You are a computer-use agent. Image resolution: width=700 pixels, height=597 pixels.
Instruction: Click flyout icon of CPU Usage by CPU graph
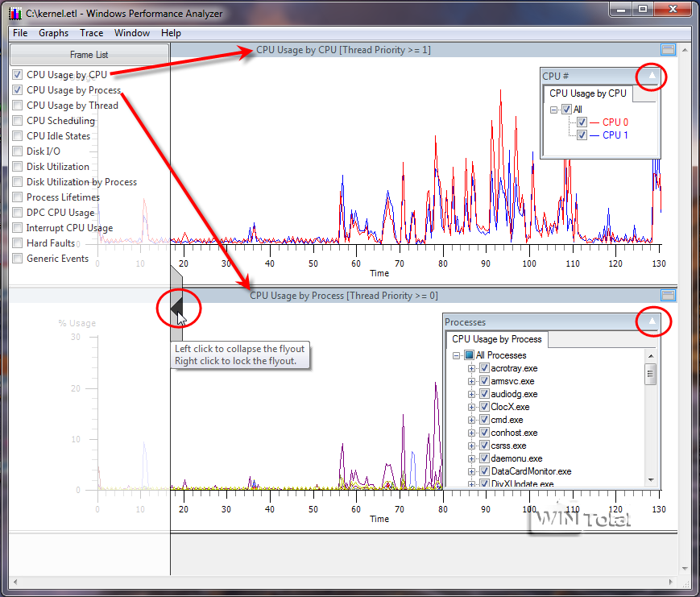tap(669, 50)
